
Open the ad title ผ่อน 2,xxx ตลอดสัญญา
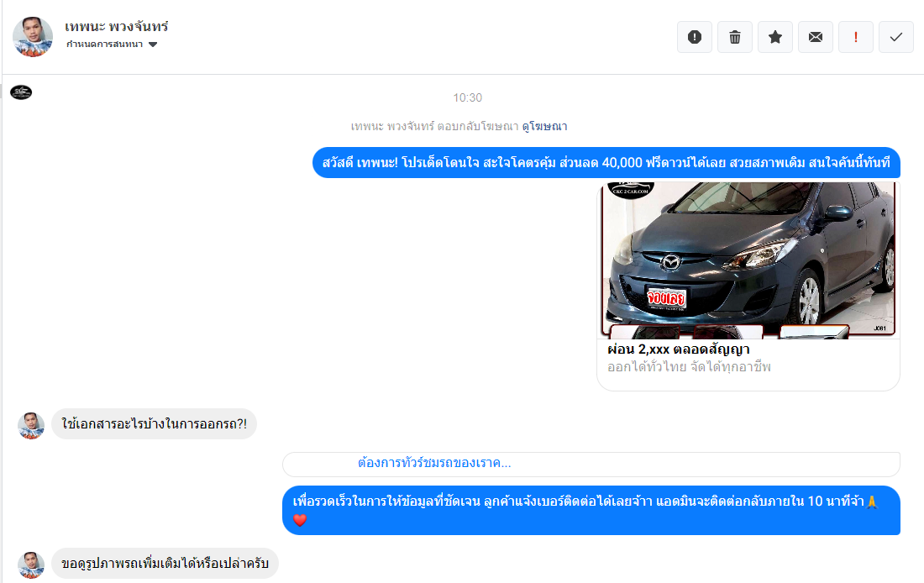(x=678, y=349)
